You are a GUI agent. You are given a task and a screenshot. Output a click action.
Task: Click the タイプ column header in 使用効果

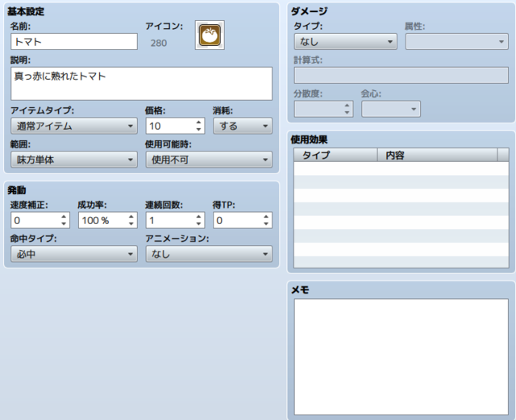[335, 155]
